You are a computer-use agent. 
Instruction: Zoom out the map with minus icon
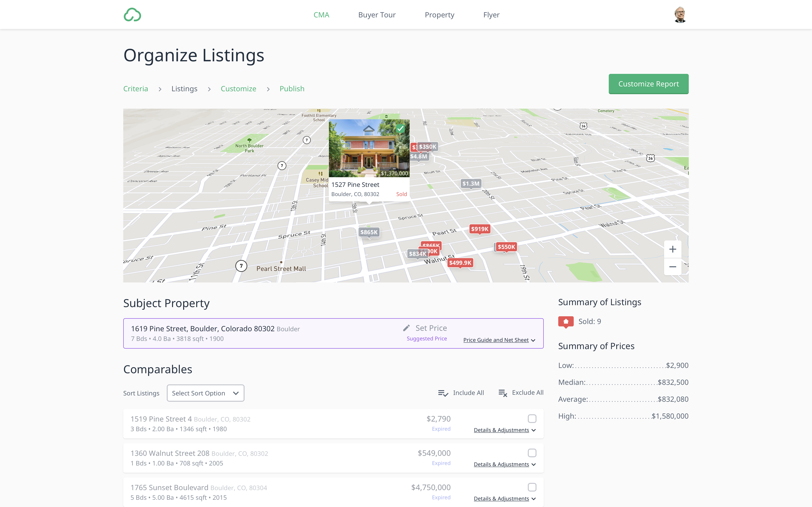[672, 267]
